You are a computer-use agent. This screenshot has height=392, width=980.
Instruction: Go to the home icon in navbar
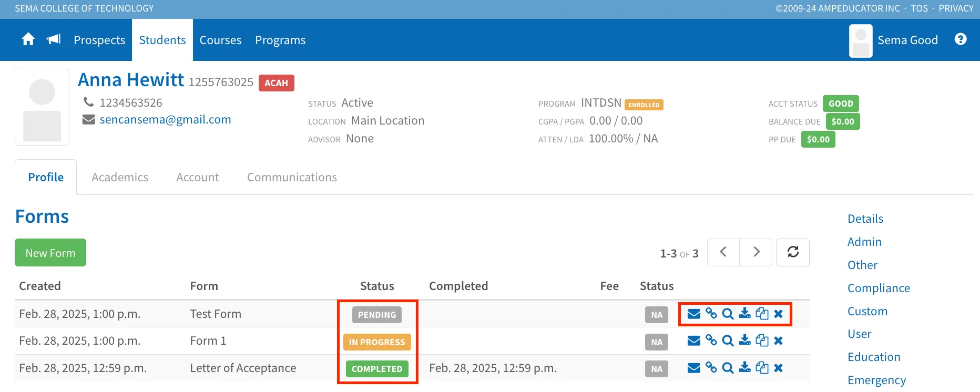tap(28, 39)
